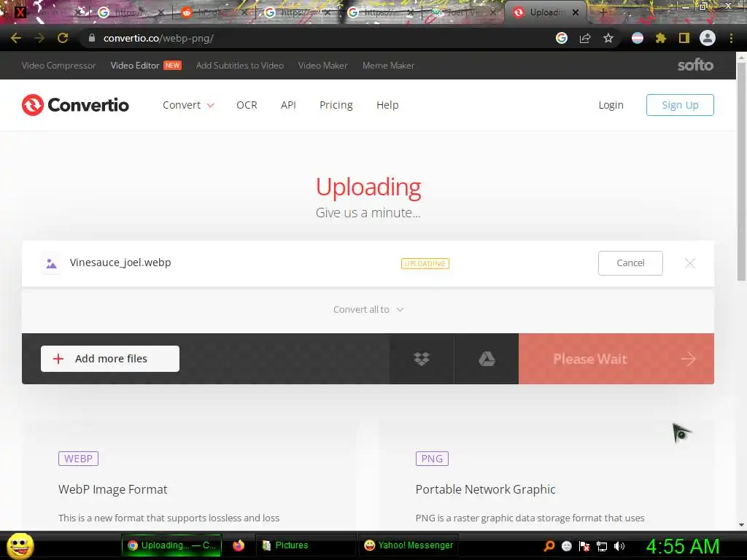This screenshot has height=560, width=747.
Task: Go back using the browser back arrow
Action: pos(16,38)
